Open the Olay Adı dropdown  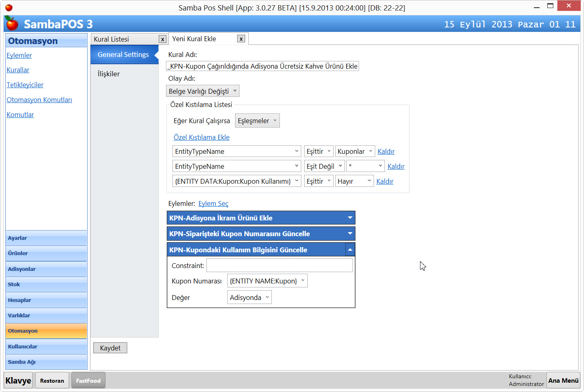coord(203,91)
